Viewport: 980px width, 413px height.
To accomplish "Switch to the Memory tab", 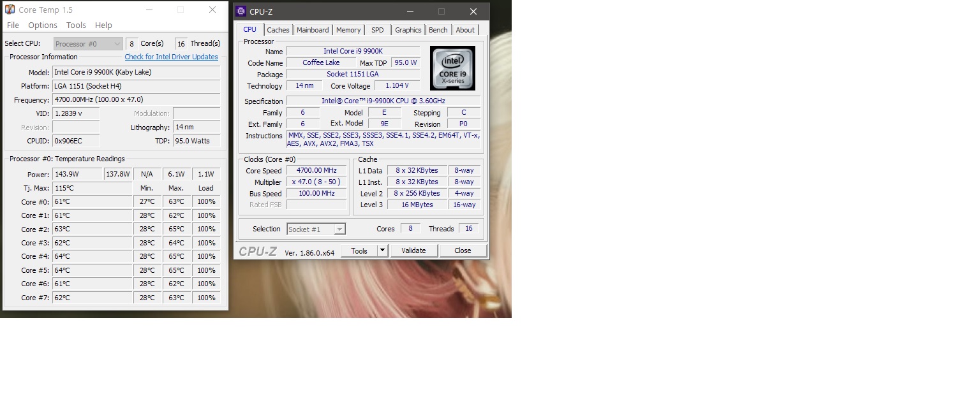I will pos(348,30).
